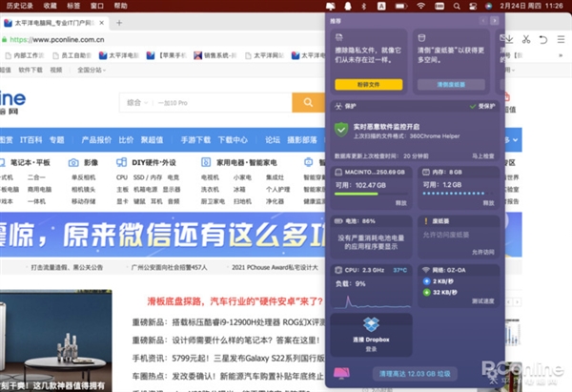Click the address bar URL field

(x=160, y=39)
